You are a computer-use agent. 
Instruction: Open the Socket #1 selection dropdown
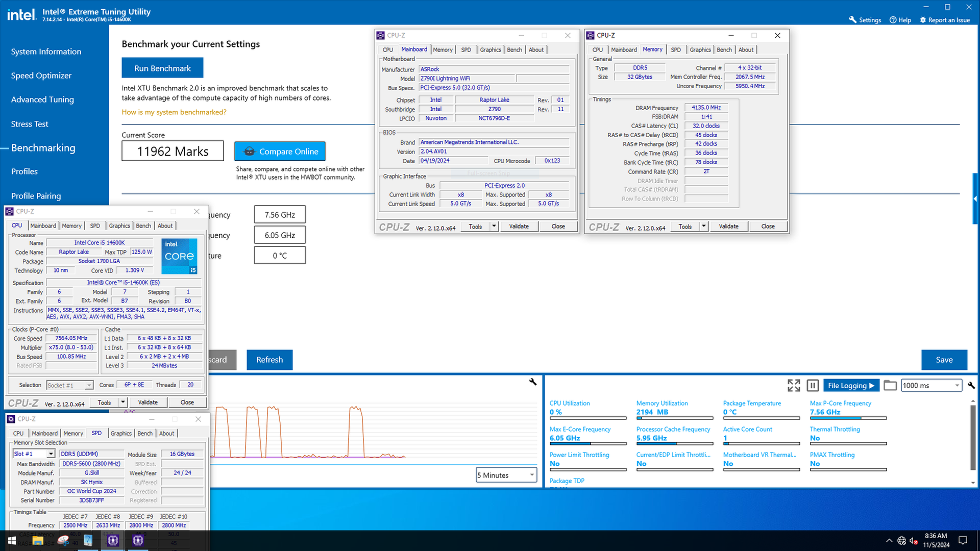(x=70, y=385)
